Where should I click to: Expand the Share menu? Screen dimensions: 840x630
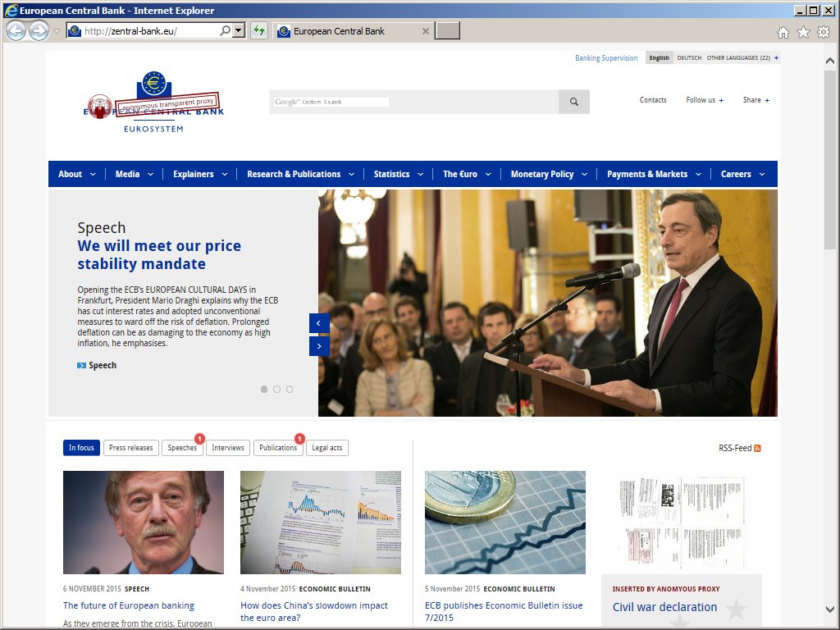(x=756, y=100)
